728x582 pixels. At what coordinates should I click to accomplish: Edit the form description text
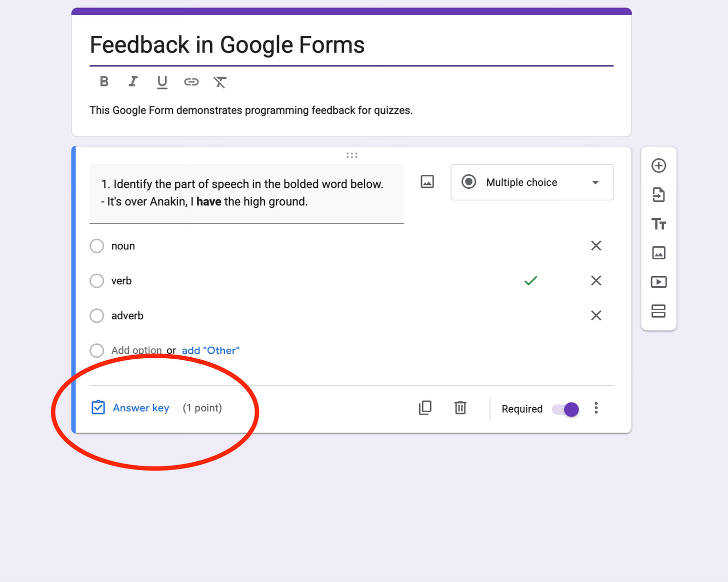[251, 110]
